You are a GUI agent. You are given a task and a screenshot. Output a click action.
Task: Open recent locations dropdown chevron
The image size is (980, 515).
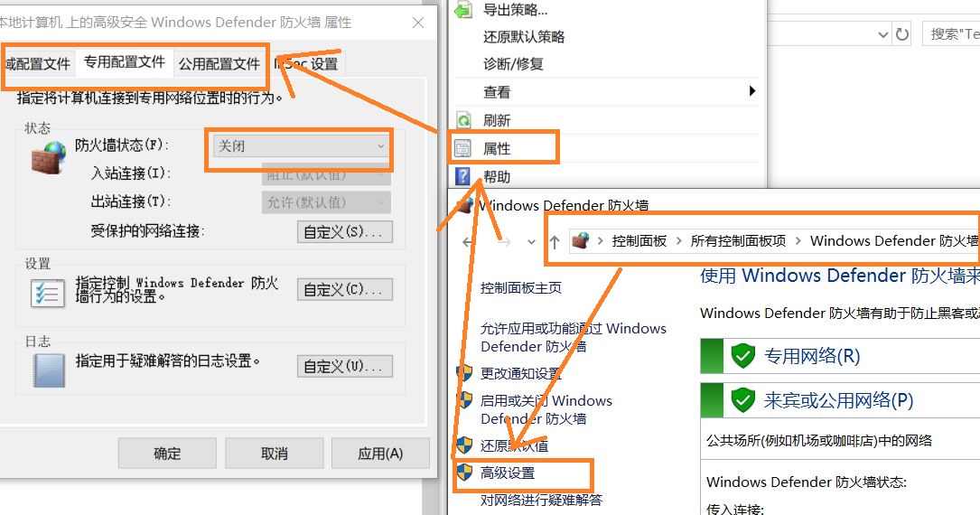coord(531,242)
